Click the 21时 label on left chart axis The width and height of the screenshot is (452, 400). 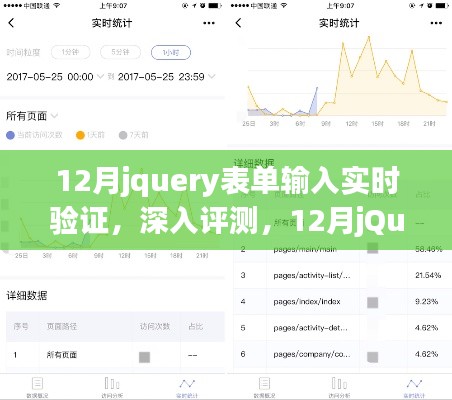click(x=202, y=256)
